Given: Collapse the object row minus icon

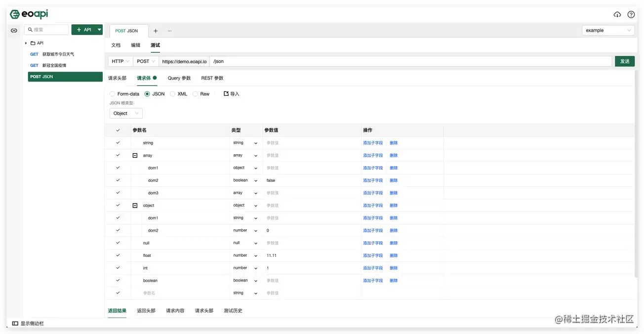Looking at the screenshot, I should point(135,206).
